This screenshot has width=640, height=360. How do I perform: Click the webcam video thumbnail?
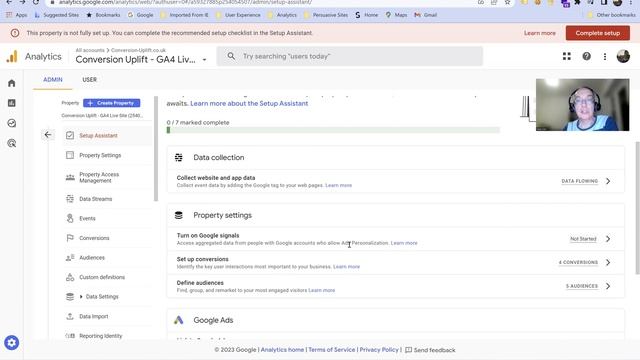[582, 105]
